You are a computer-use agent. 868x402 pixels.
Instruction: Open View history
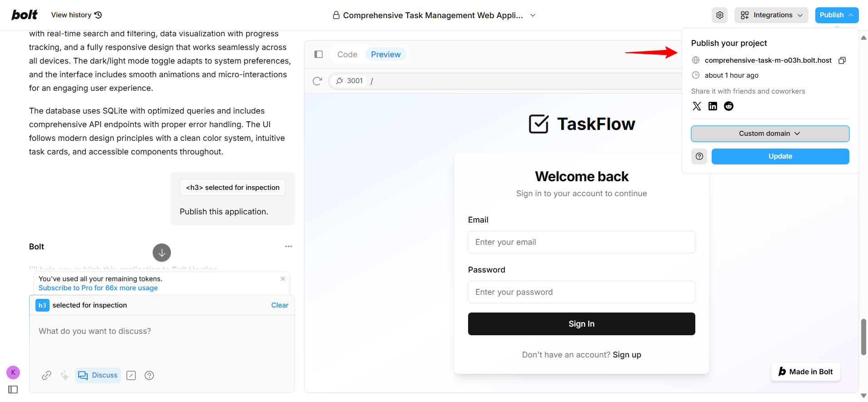point(76,15)
